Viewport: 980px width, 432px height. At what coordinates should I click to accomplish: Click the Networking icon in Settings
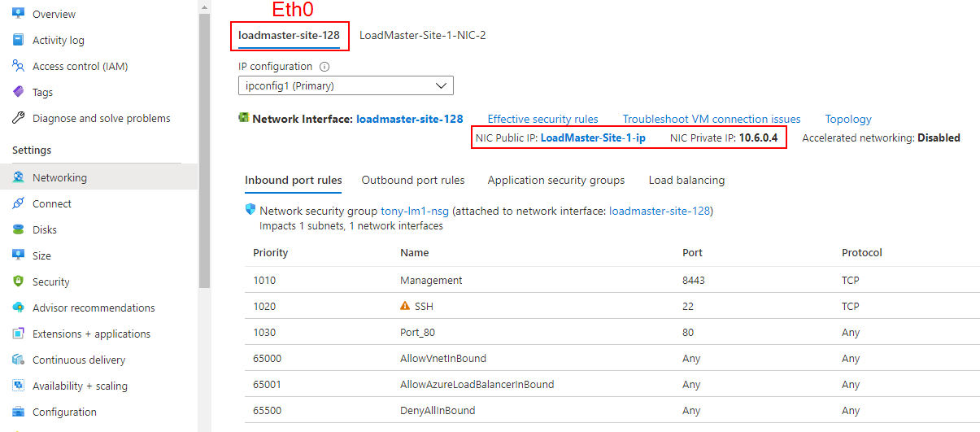tap(18, 177)
